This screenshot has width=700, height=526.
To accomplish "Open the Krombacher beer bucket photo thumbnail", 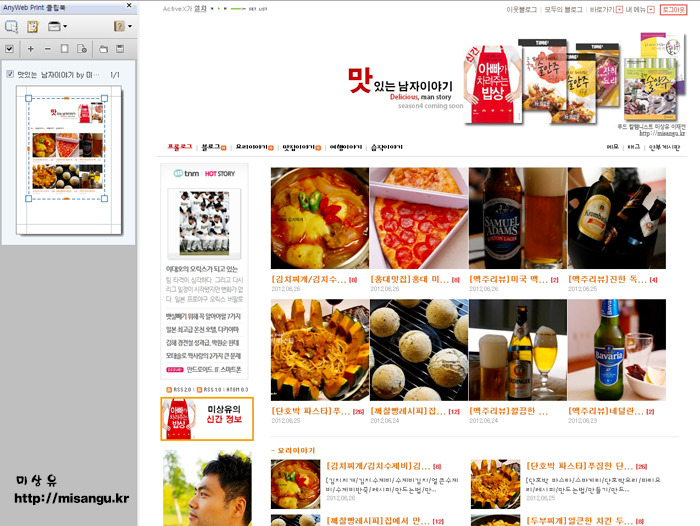I will point(617,218).
